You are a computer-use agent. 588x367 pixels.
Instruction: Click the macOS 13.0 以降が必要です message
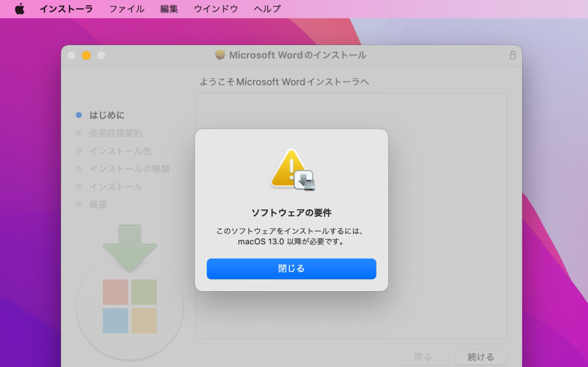[x=291, y=242]
